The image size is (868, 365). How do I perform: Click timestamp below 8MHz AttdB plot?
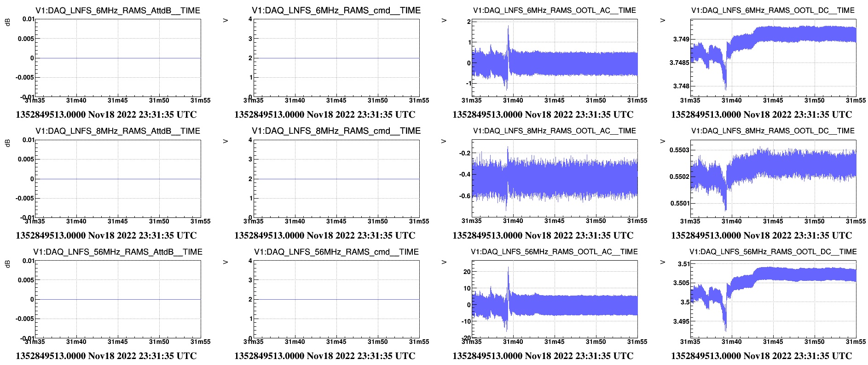click(x=106, y=235)
